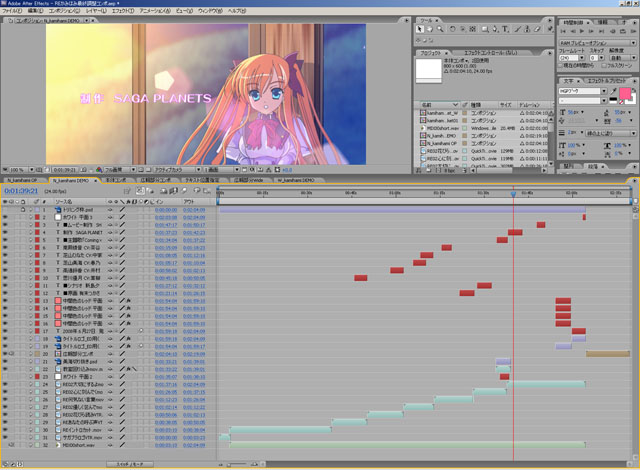Select the Brush tool
The height and width of the screenshot is (470, 640).
pos(517,29)
